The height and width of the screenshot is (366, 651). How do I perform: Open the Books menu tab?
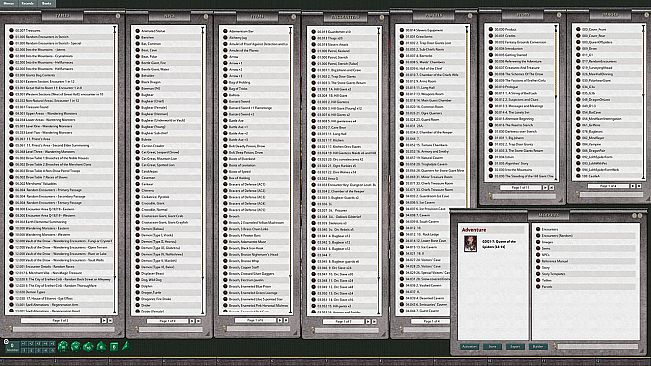47,3
